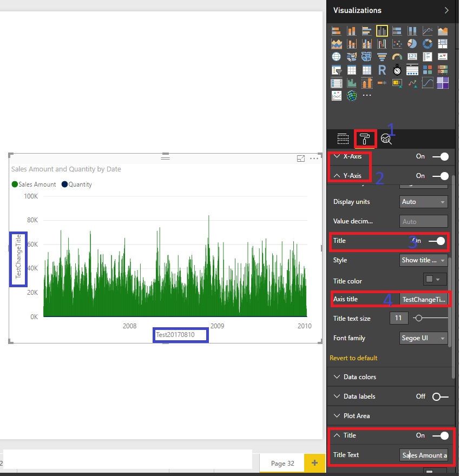Select the treemap visual

pyautogui.click(x=442, y=44)
